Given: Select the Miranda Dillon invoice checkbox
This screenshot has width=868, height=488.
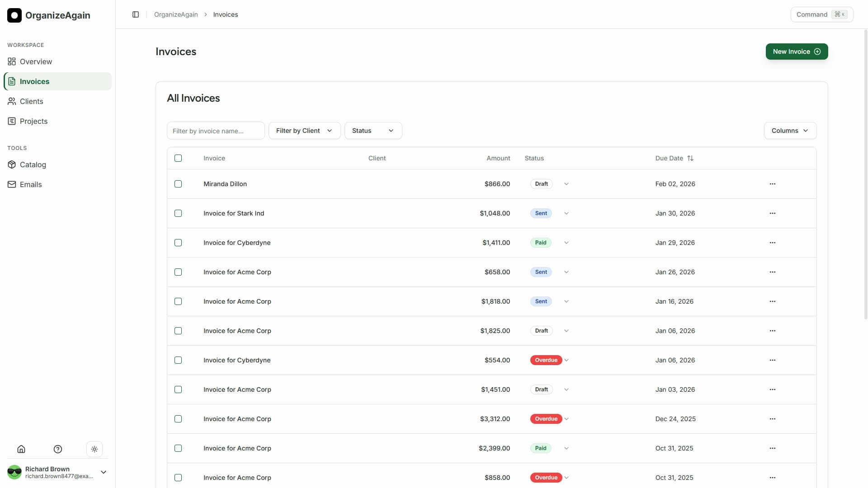Looking at the screenshot, I should [x=178, y=184].
